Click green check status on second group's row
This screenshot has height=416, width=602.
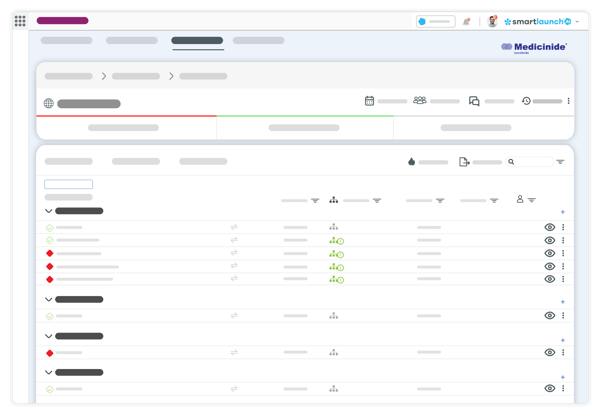[50, 316]
